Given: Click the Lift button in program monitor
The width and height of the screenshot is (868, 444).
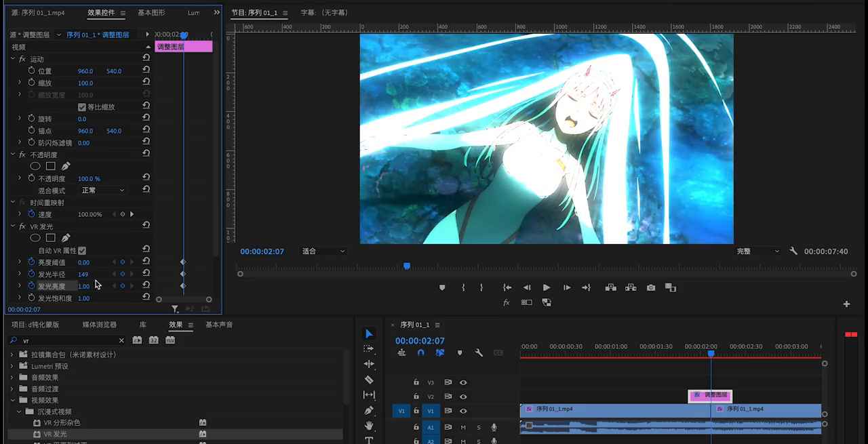Looking at the screenshot, I should (611, 287).
